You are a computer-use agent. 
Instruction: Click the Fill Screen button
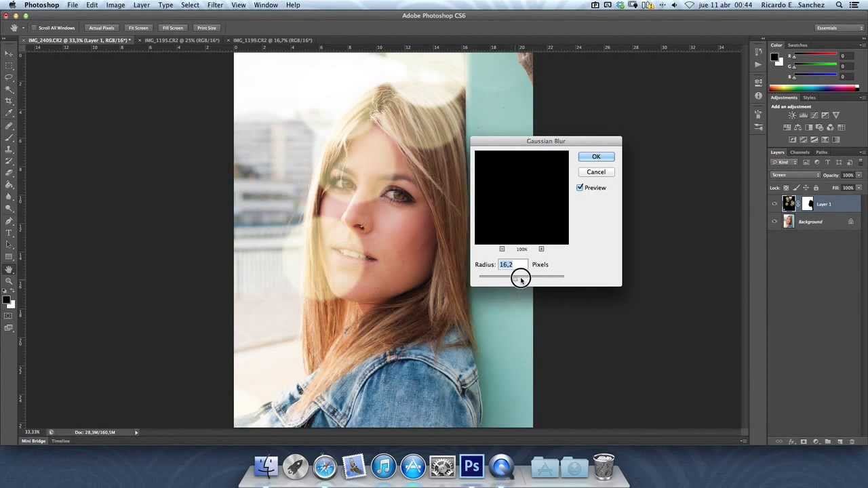(x=172, y=28)
